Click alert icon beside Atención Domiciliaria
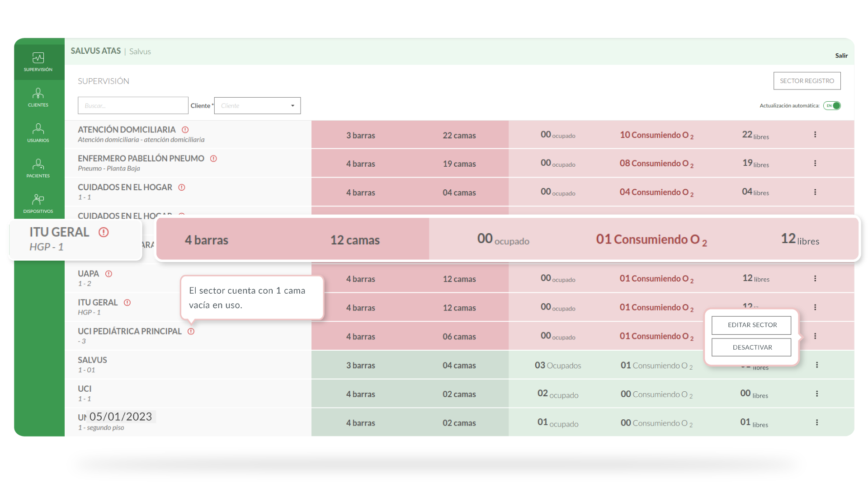 point(185,130)
